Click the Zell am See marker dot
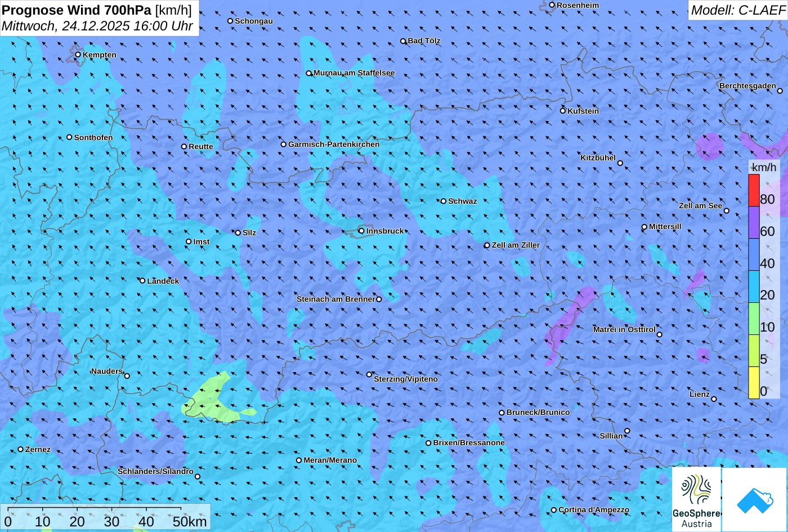 (727, 211)
